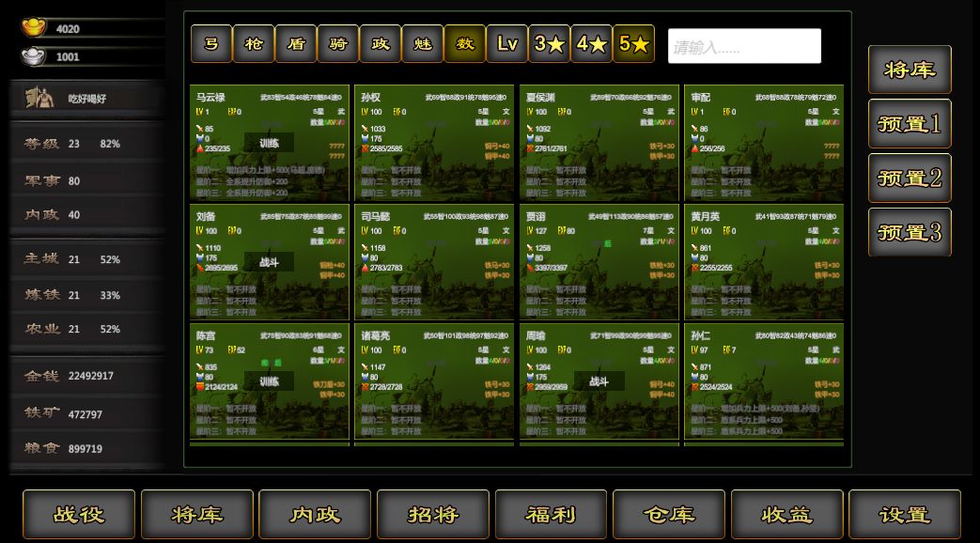980x543 pixels.
Task: Select the 刘备 general card
Action: (x=270, y=262)
